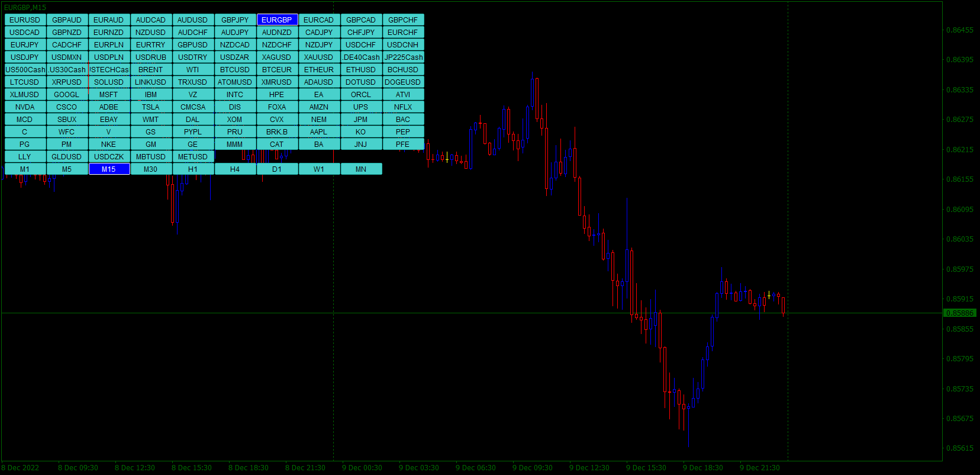This screenshot has height=475, width=980.
Task: Open the NFLX chart
Action: tap(403, 107)
